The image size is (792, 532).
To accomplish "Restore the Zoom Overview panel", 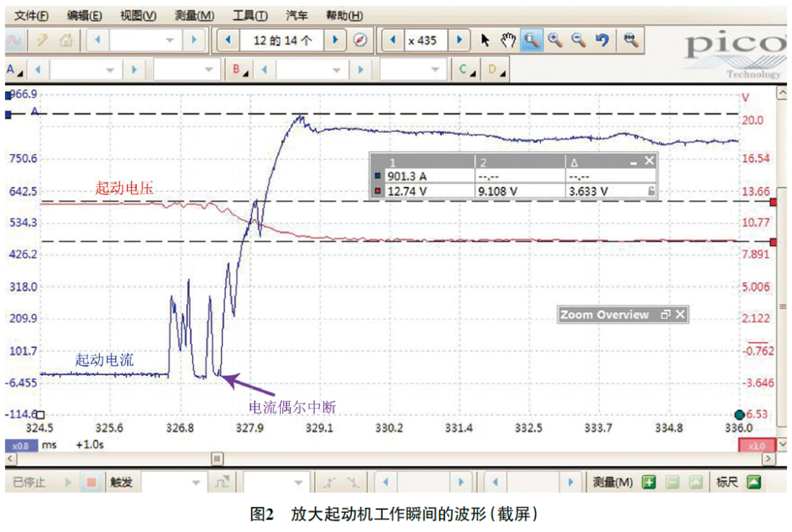I will [665, 314].
